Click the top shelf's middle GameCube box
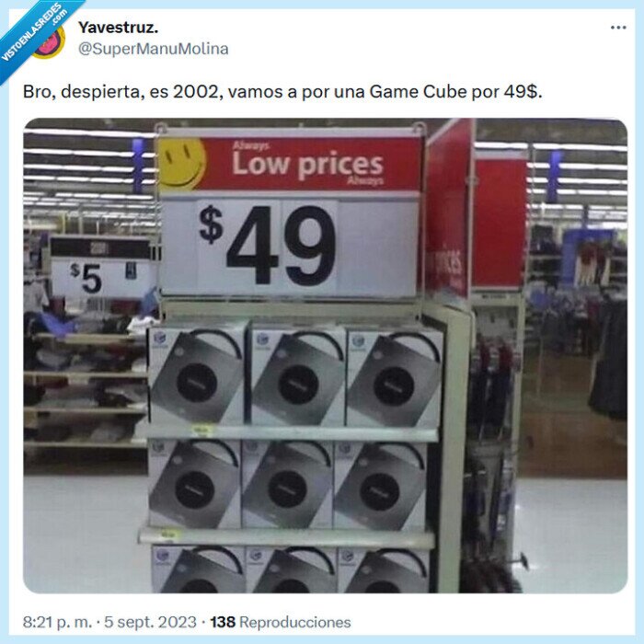Screen dimensions: 644x644 tap(297, 375)
